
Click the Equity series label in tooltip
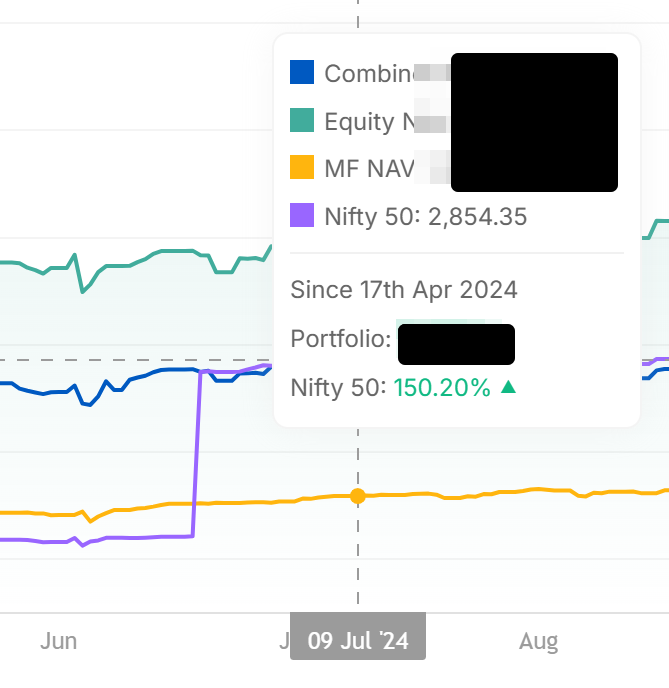click(360, 121)
